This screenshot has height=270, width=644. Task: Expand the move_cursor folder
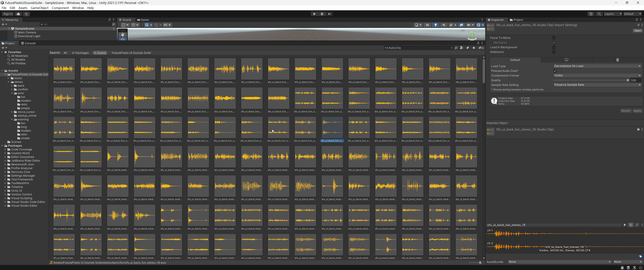pos(12,112)
